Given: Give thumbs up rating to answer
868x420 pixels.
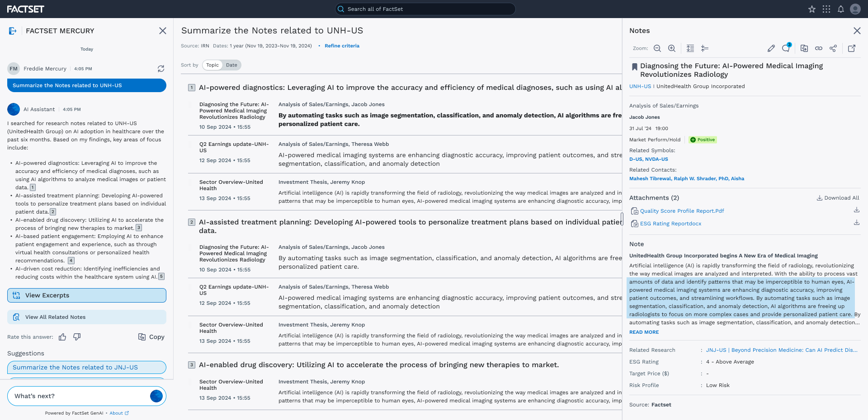Looking at the screenshot, I should pos(62,337).
